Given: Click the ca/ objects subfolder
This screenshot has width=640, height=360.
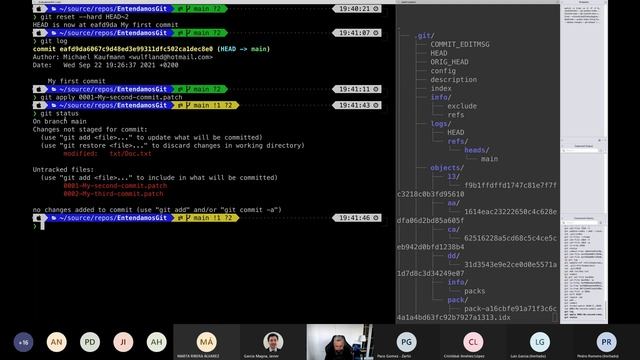Looking at the screenshot, I should 453,229.
